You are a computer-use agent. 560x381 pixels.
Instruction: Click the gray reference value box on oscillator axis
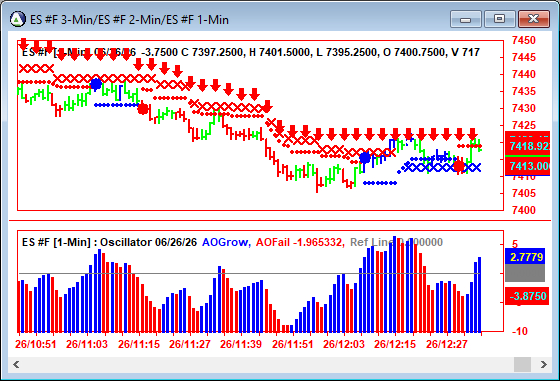coord(525,273)
